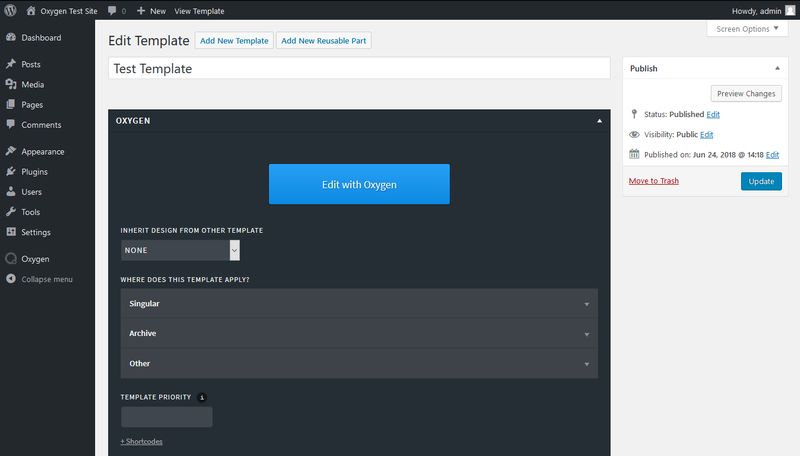
Task: Collapse the Oxygen metabox panel
Action: coord(599,121)
